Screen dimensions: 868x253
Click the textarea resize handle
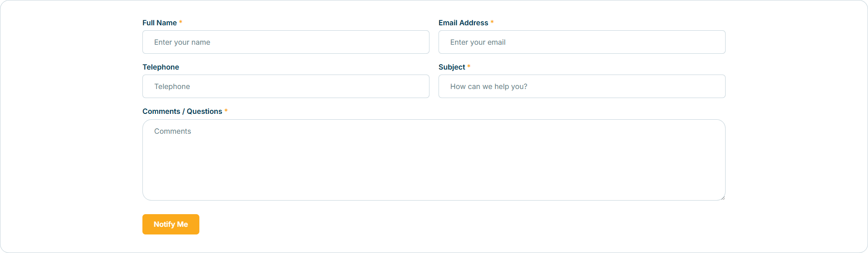[723, 197]
